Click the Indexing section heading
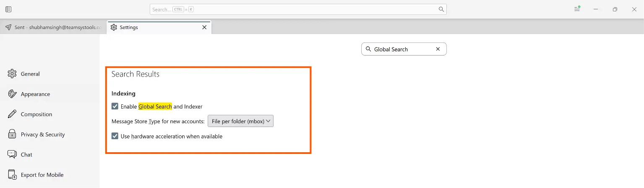The height and width of the screenshot is (188, 644). pos(123,93)
